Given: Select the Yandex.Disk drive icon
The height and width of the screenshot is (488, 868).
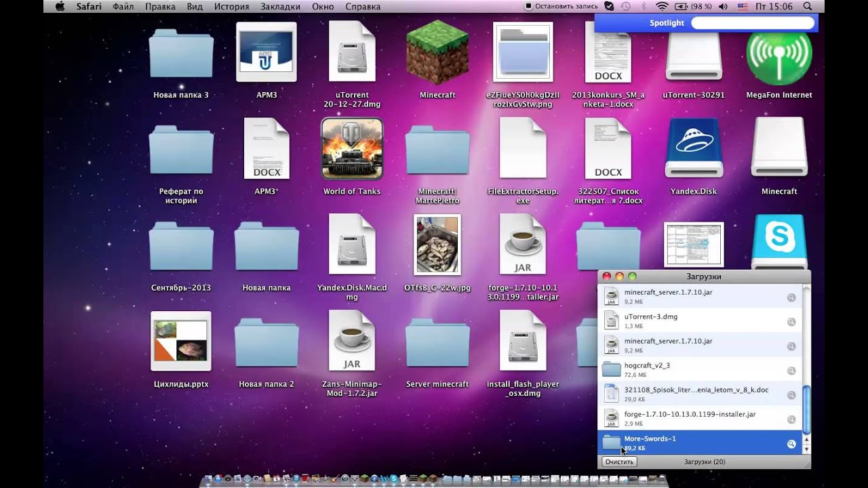Looking at the screenshot, I should [x=694, y=148].
